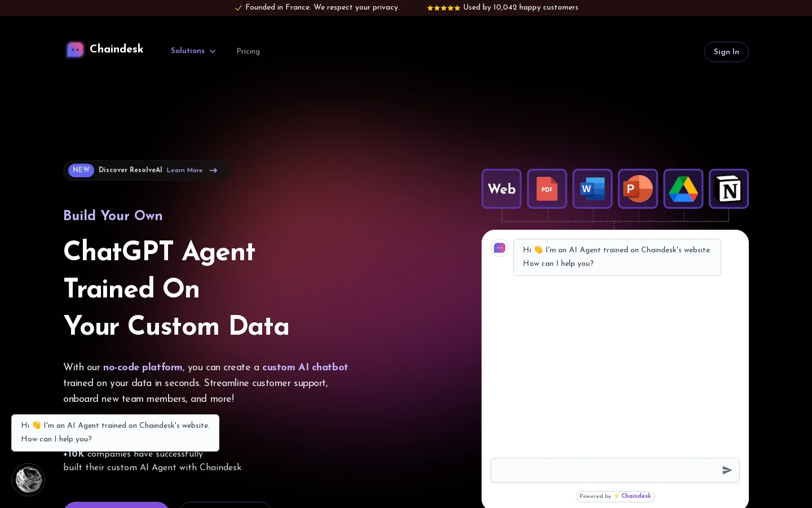Image resolution: width=812 pixels, height=508 pixels.
Task: Click the no-code platform highlighted text
Action: (x=143, y=367)
